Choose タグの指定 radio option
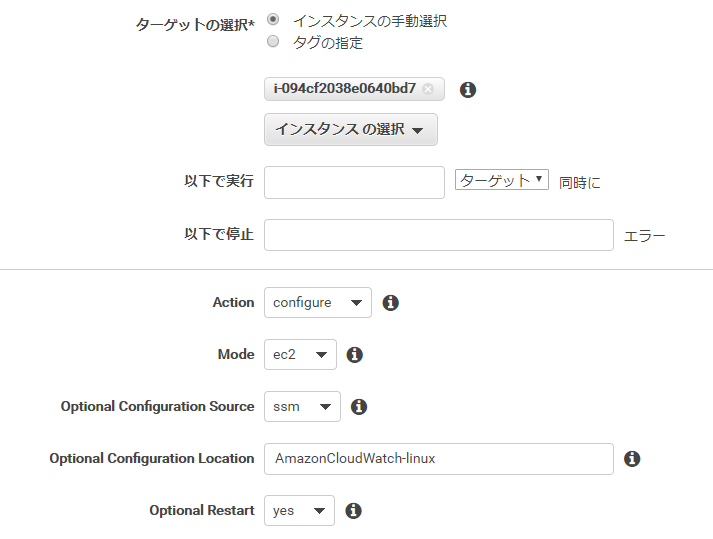The image size is (713, 539). pyautogui.click(x=273, y=41)
